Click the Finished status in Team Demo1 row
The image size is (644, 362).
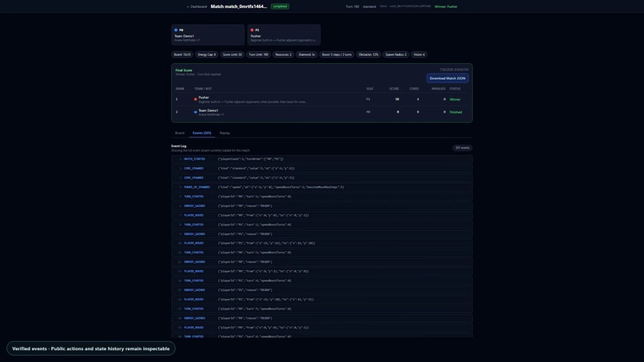pos(455,112)
